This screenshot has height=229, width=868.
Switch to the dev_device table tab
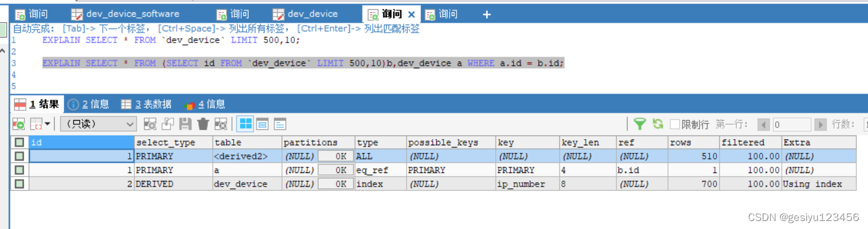click(x=305, y=14)
